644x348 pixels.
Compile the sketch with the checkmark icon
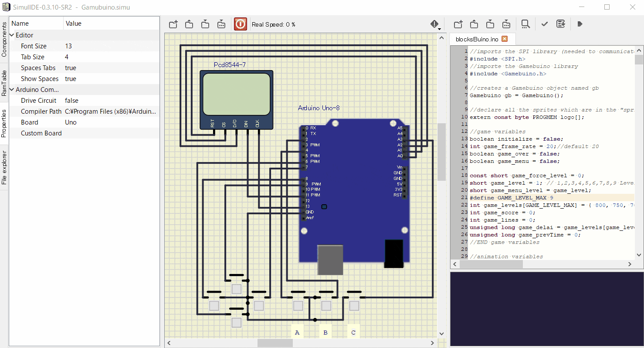[x=544, y=24]
